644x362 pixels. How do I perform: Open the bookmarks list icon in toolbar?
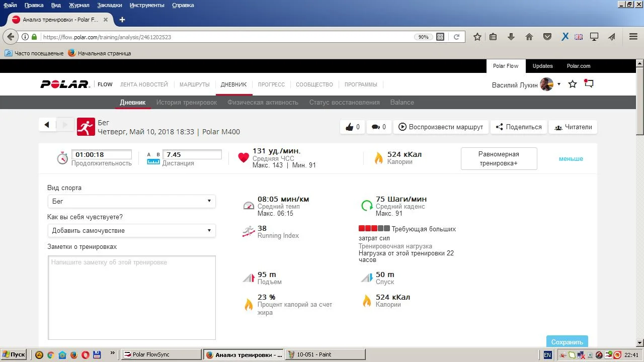pyautogui.click(x=493, y=37)
